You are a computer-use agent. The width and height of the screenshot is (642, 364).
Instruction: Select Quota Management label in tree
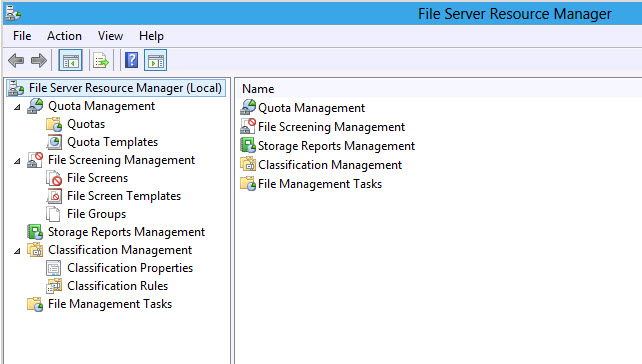point(102,106)
